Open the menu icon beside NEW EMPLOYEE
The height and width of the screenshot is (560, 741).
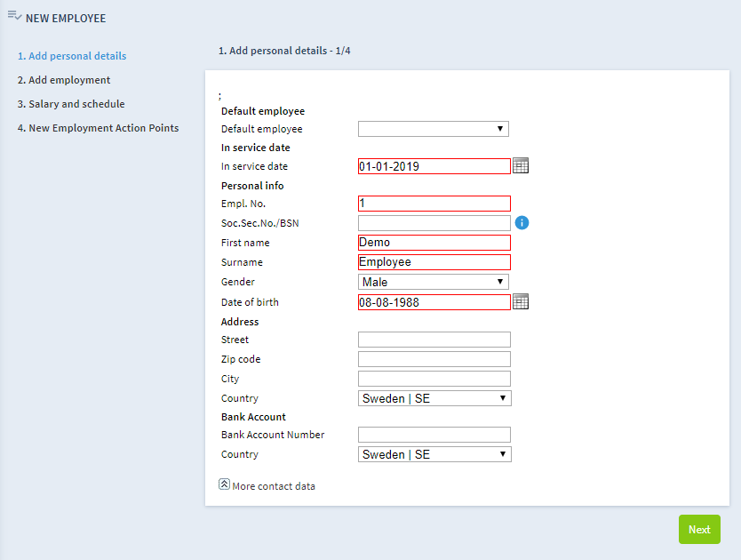pos(14,15)
